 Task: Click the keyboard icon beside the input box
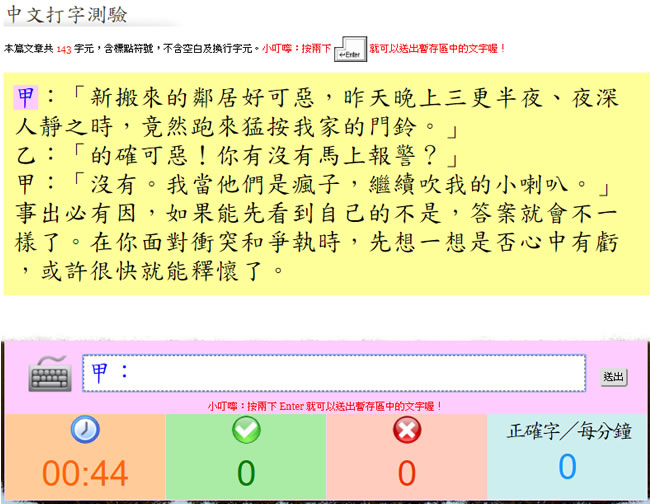50,373
